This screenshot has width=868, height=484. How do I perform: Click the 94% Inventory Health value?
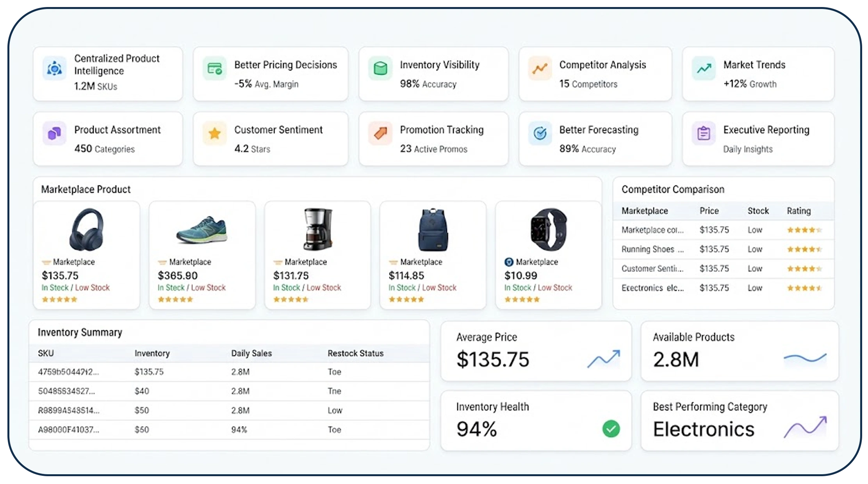(477, 429)
